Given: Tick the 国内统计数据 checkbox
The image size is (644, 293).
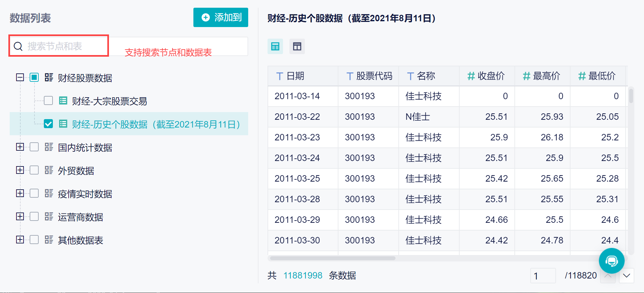Looking at the screenshot, I should click(34, 147).
